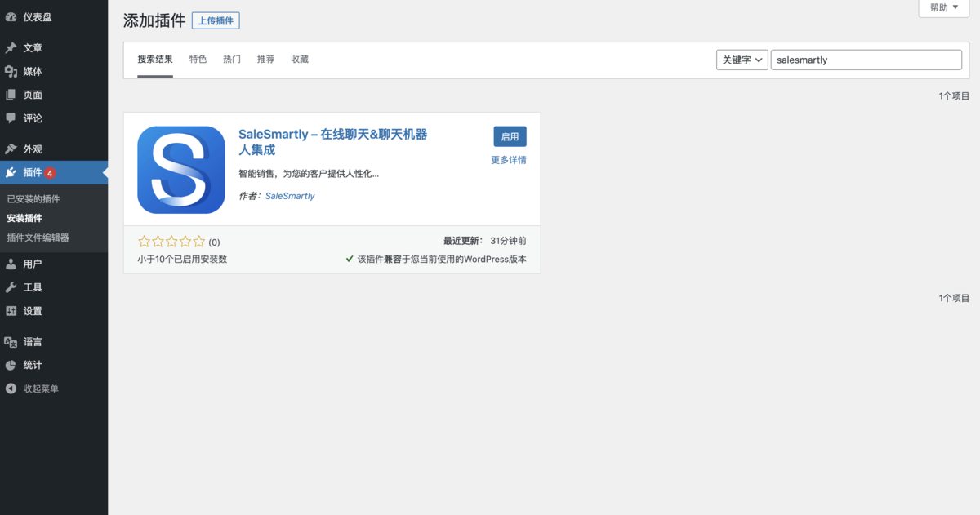Open the 更多详情 link for SaleSmartly
The image size is (980, 515).
pos(508,160)
